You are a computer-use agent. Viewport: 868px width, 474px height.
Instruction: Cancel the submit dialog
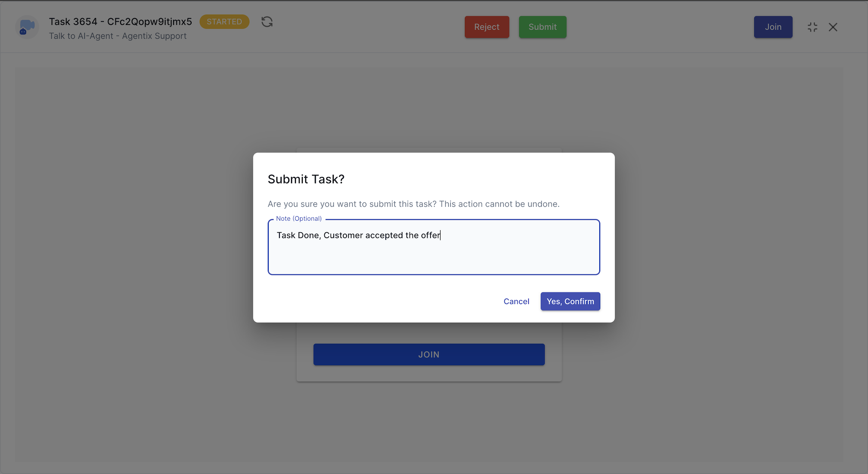coord(516,301)
